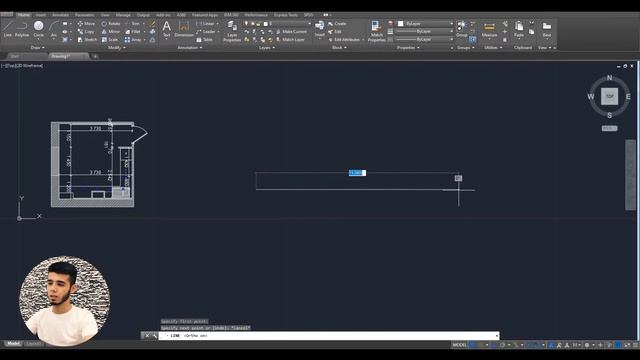Select the Text annotation tool
Viewport: 640px width, 360px height.
[x=167, y=29]
